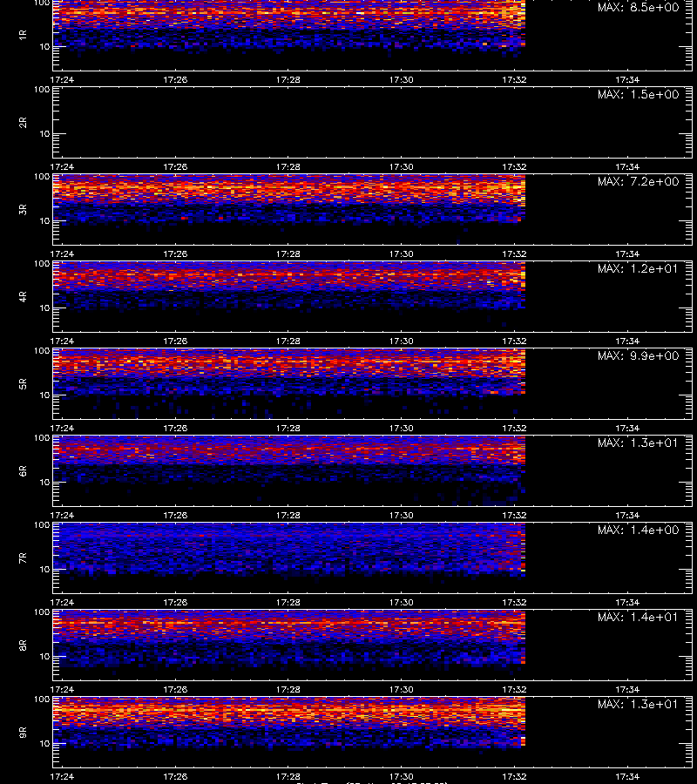Click the 17:32 tick label beneath panel 2R
This screenshot has height=784, width=697.
514,166
